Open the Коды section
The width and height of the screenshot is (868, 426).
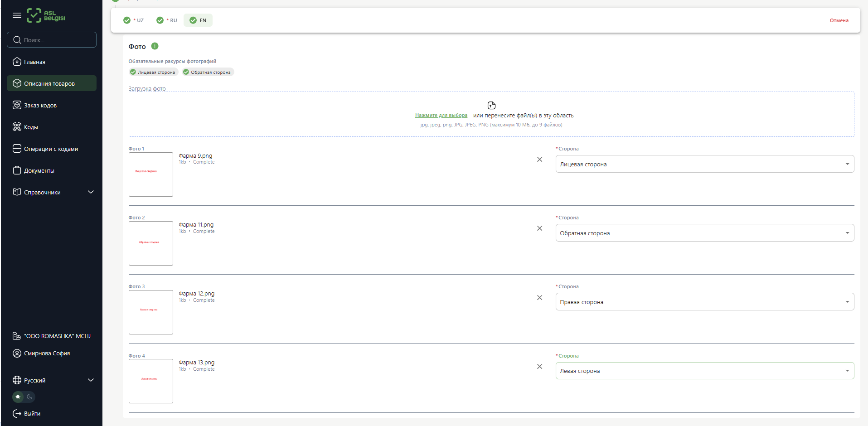[x=31, y=127]
